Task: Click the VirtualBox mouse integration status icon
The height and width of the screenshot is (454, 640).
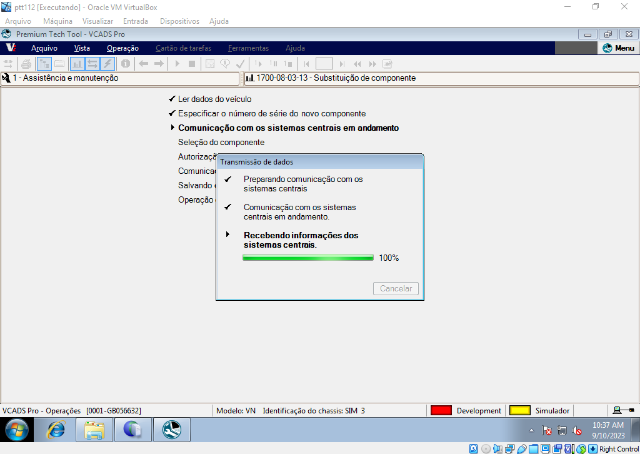Action: click(581, 449)
